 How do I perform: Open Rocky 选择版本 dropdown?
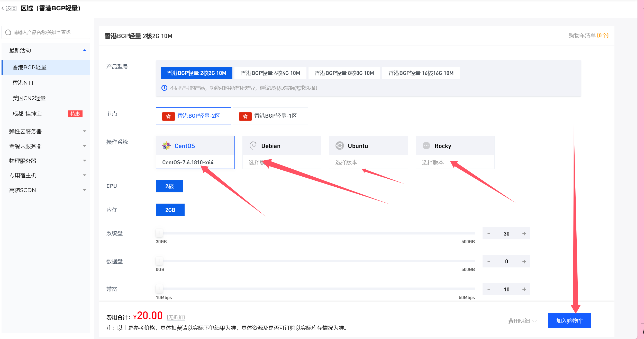point(455,162)
